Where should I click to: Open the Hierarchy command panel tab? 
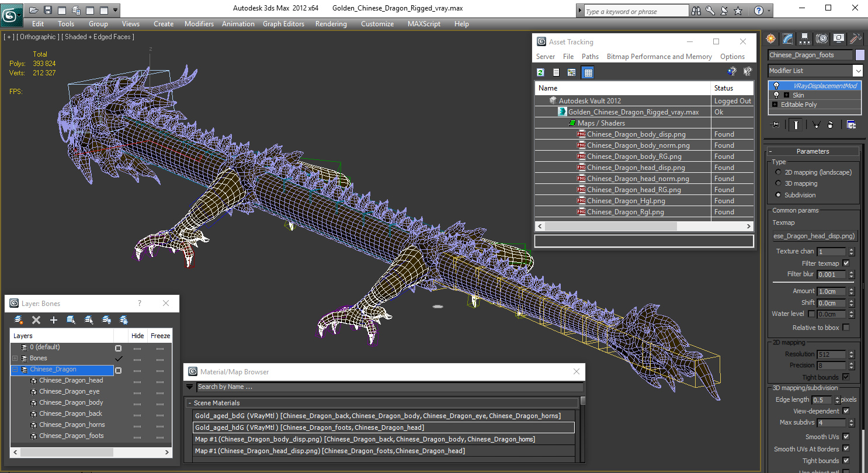(x=805, y=39)
